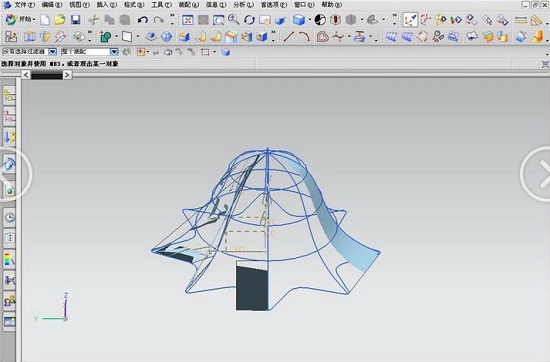Expand the arrow next to the datum plane icon

pyautogui.click(x=138, y=36)
